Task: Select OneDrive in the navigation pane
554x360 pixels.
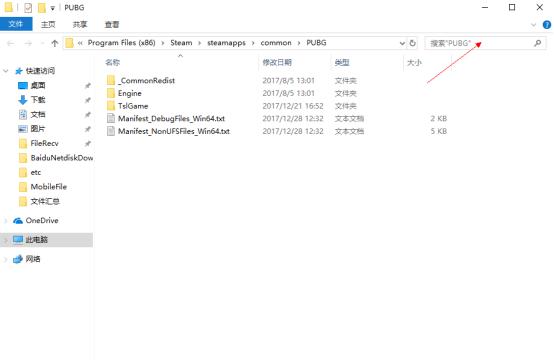Action: (x=42, y=220)
